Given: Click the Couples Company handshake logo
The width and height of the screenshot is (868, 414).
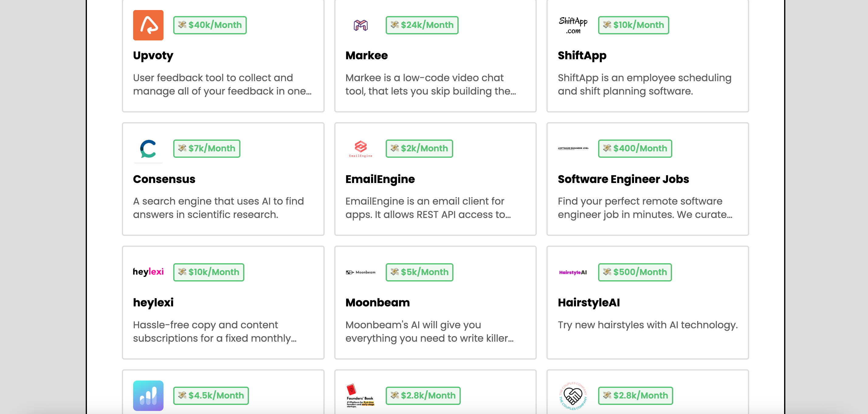Looking at the screenshot, I should point(573,395).
